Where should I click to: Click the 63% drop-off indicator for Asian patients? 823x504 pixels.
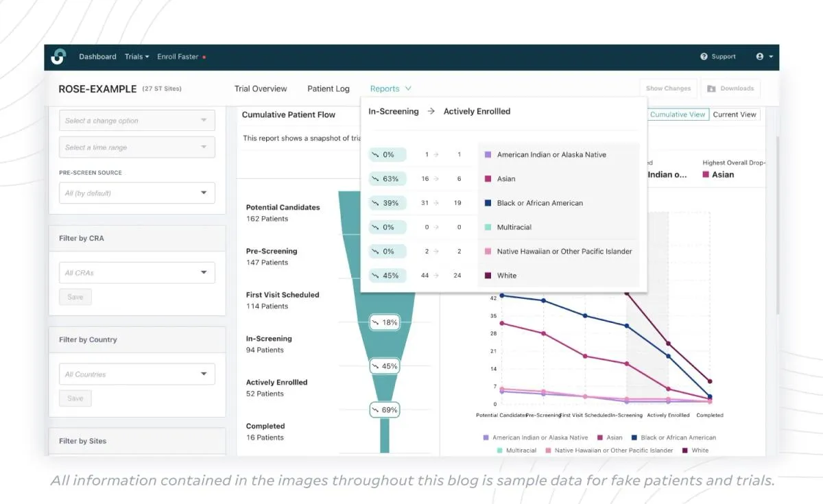click(386, 178)
